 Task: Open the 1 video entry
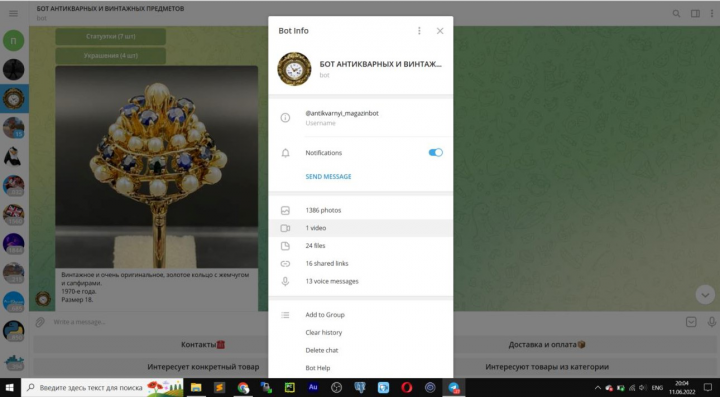coord(360,228)
